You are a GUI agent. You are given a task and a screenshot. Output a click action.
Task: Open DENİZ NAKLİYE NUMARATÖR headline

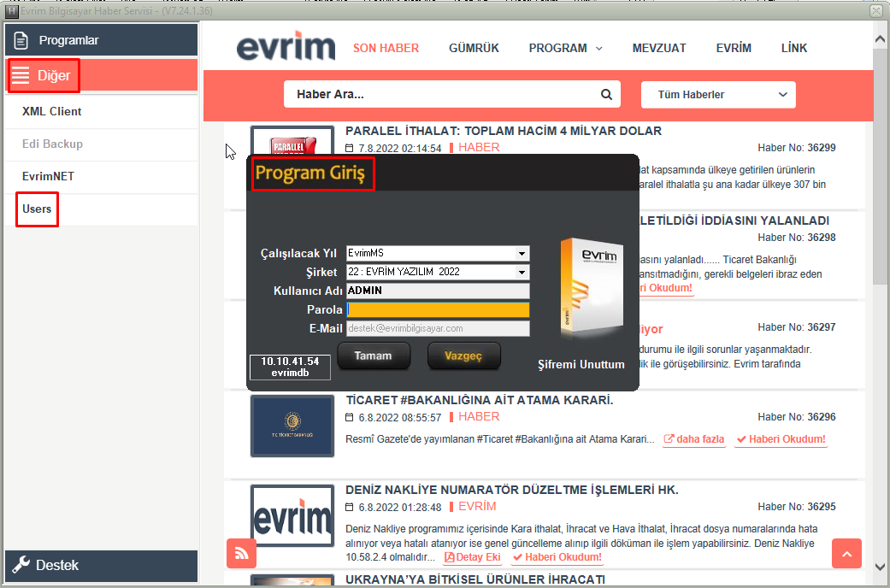coord(512,490)
